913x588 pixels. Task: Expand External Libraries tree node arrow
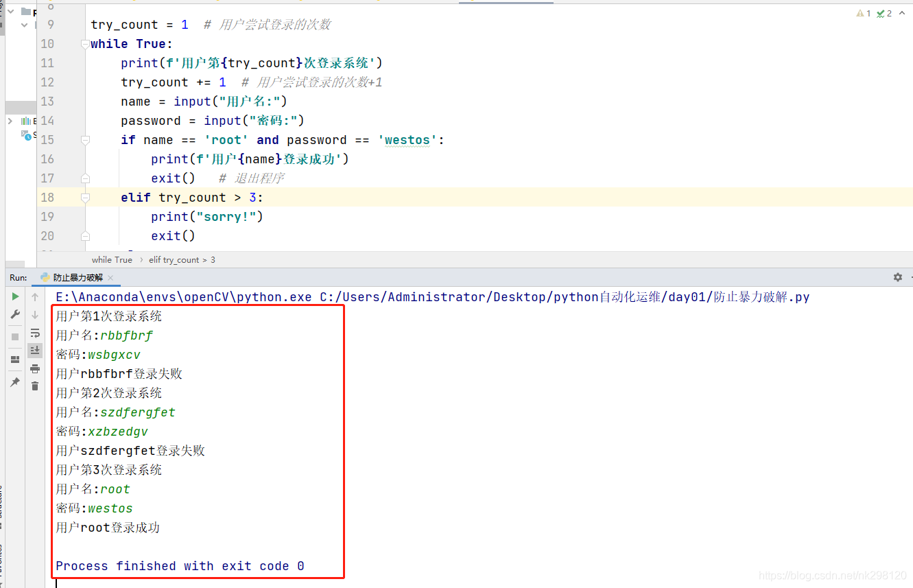pos(10,121)
